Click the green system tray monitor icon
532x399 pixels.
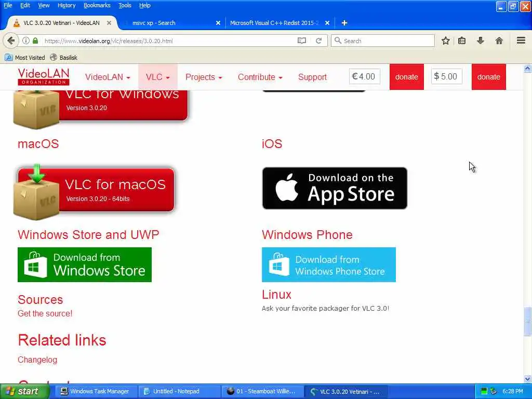tap(484, 391)
